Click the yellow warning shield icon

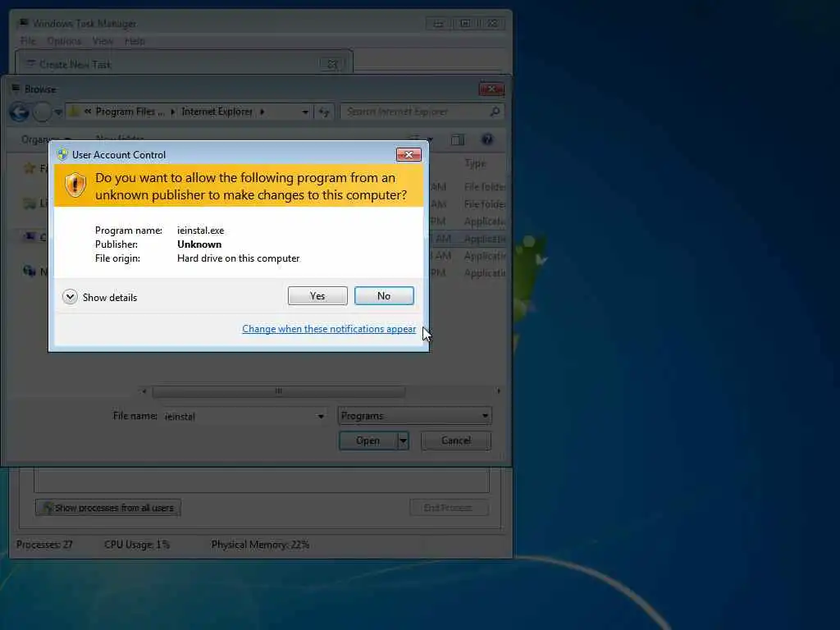pos(75,185)
